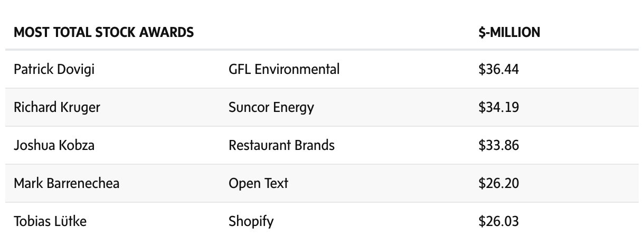Image resolution: width=644 pixels, height=245 pixels.
Task: Click Shopify company cell
Action: pos(251,221)
